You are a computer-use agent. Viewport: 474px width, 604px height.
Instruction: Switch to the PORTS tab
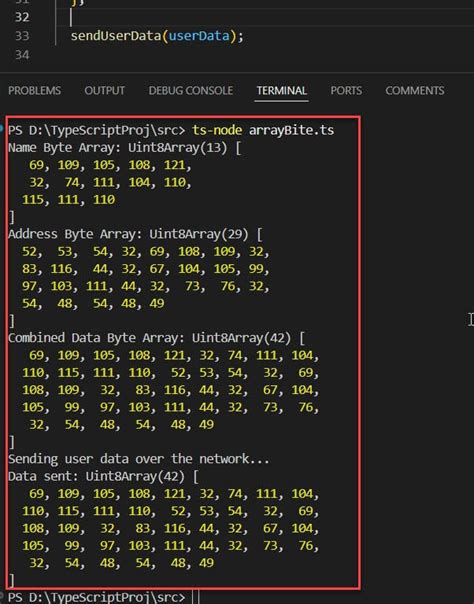[346, 91]
